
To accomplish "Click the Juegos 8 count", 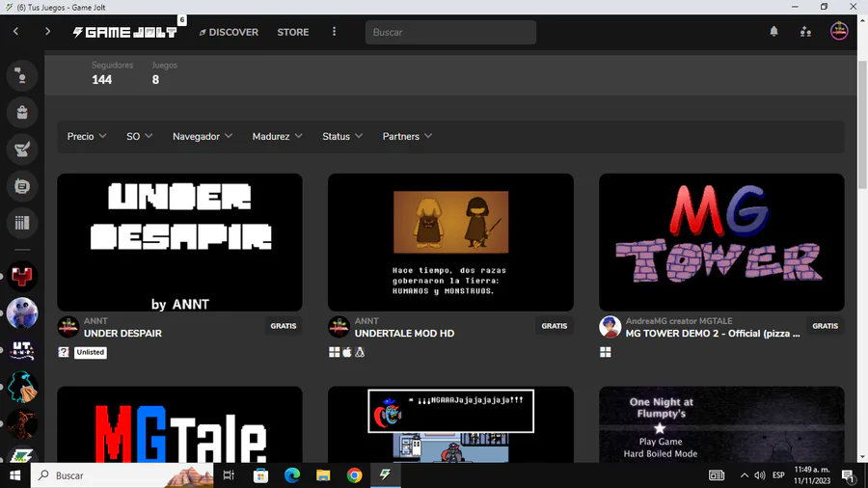I will pyautogui.click(x=164, y=73).
